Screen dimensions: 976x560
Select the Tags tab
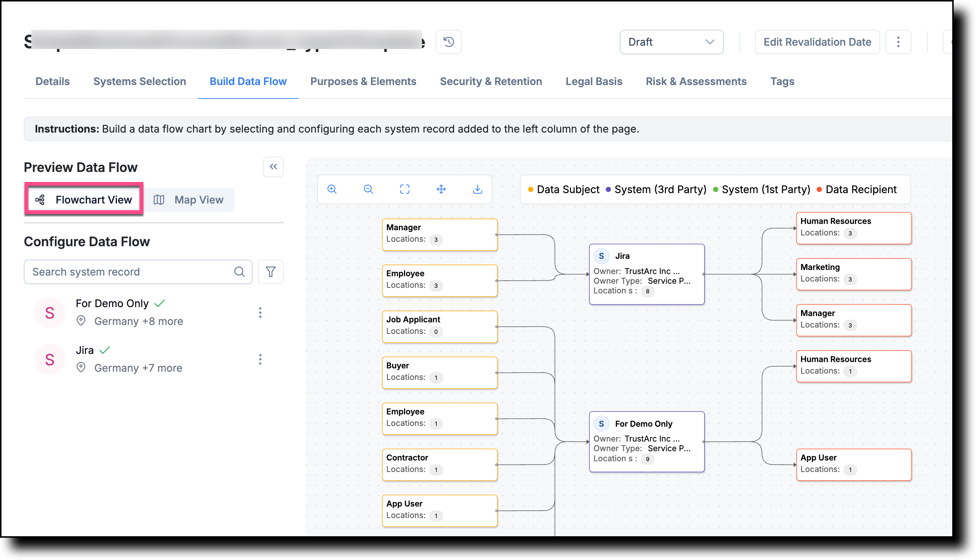tap(782, 81)
